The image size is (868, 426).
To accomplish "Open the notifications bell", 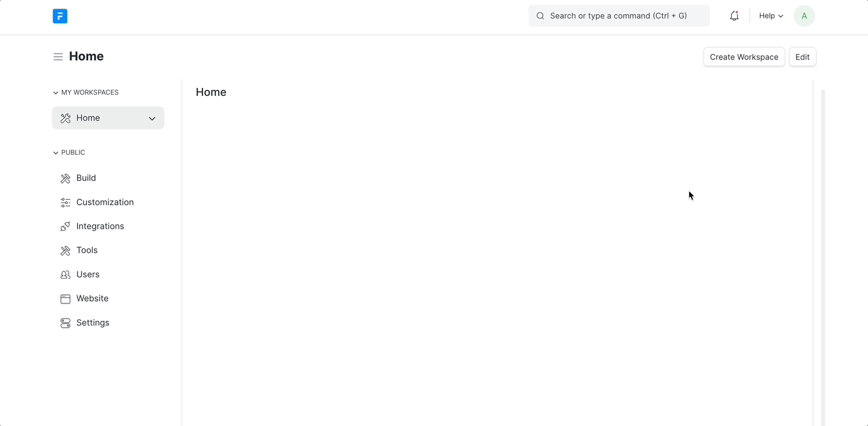I will pyautogui.click(x=734, y=16).
